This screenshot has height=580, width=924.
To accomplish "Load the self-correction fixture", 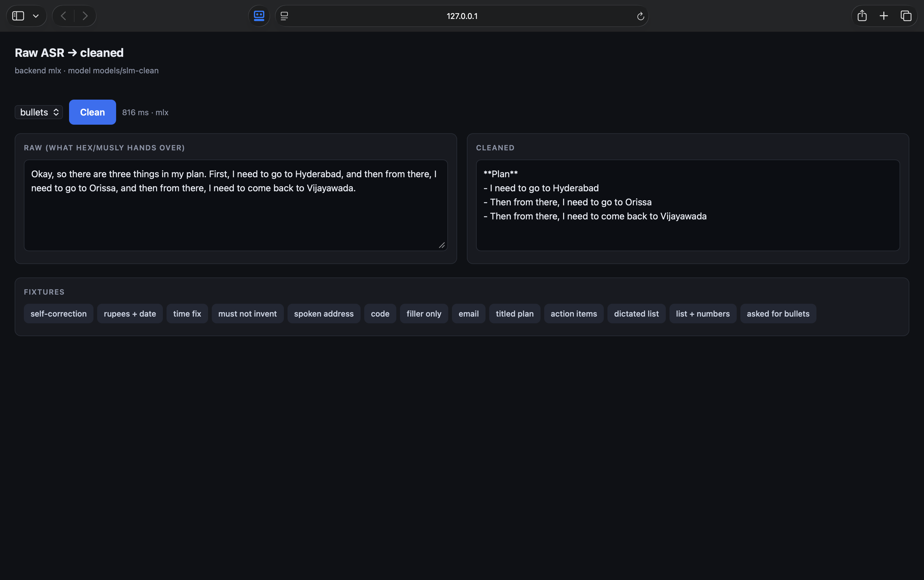I will click(59, 314).
